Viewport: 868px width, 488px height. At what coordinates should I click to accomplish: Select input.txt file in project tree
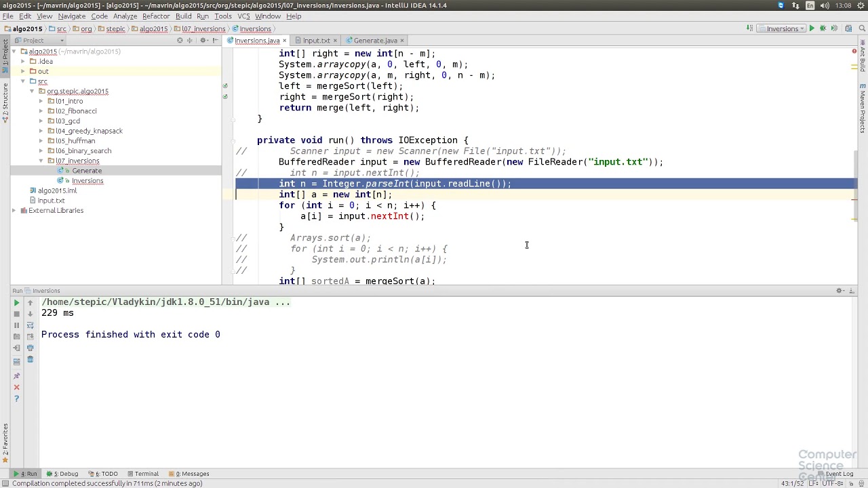coord(51,201)
